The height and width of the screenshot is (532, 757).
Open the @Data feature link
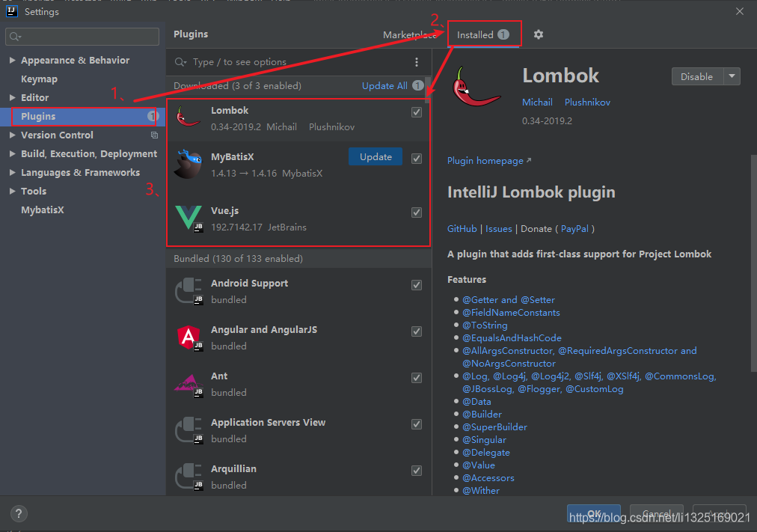tap(476, 402)
